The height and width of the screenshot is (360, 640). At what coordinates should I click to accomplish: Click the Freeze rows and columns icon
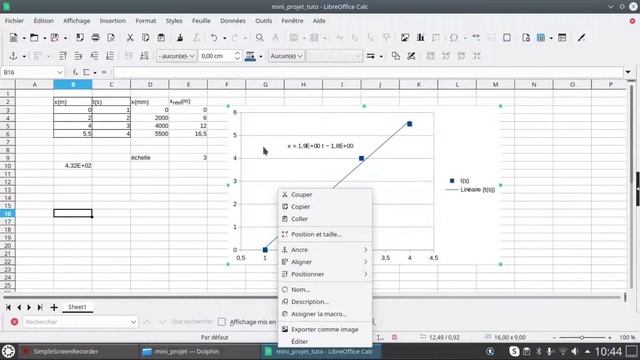[x=541, y=38]
